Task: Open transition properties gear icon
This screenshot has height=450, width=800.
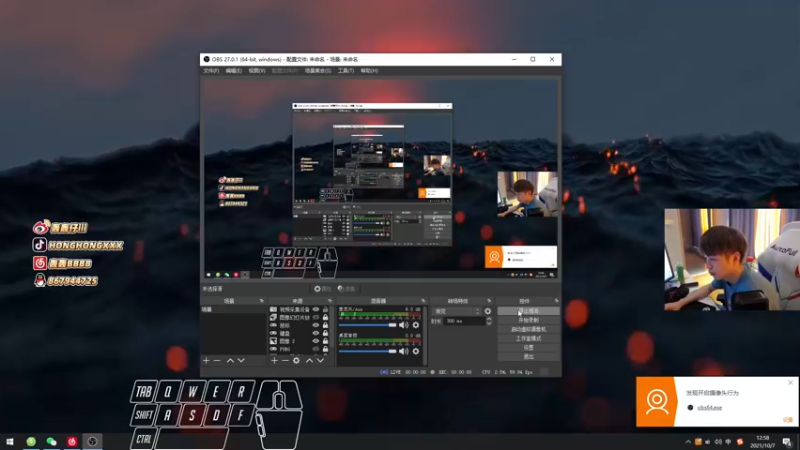Action: [488, 311]
